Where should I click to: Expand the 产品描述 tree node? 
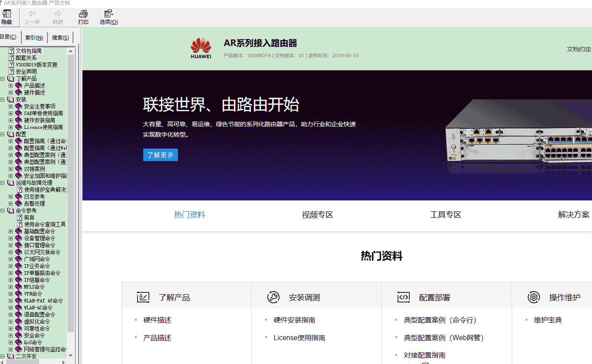11,85
